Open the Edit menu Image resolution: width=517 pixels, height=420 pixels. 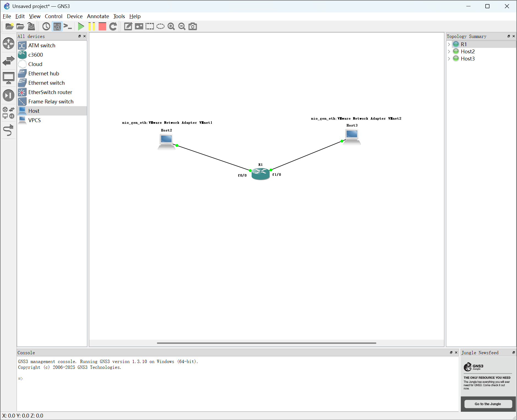coord(20,16)
